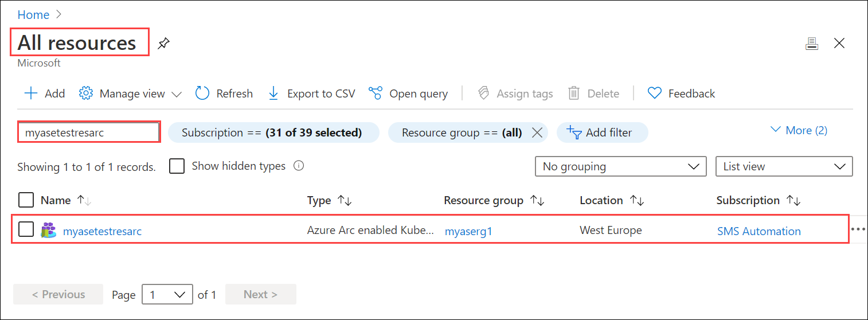Open the Subscription filter pill

(273, 132)
